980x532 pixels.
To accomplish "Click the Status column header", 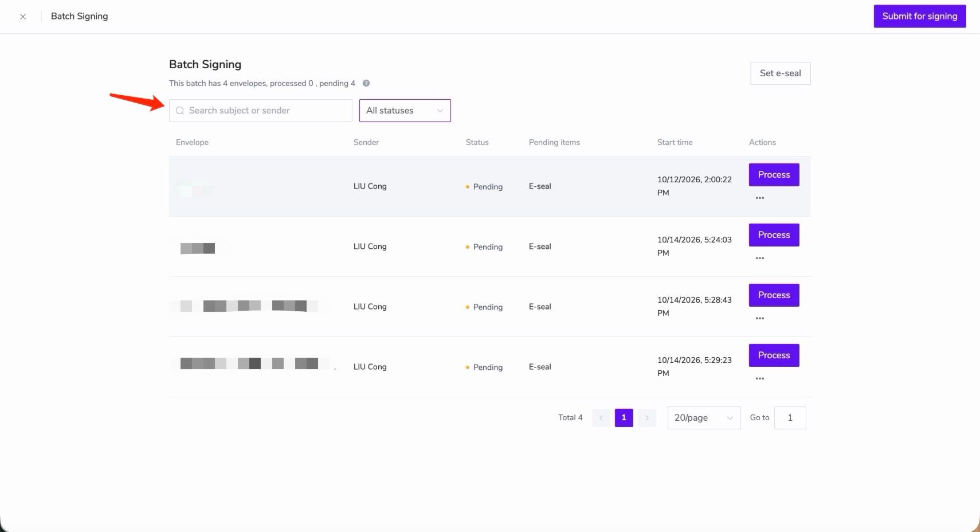I will click(477, 142).
